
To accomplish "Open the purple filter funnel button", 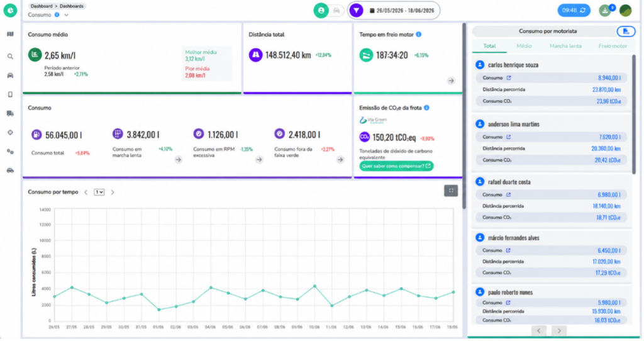I will coord(357,11).
